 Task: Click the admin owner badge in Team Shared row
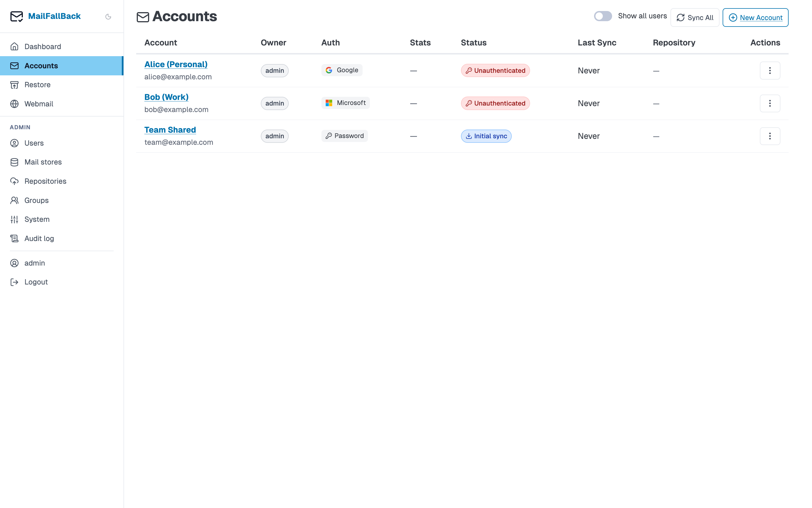click(x=274, y=136)
